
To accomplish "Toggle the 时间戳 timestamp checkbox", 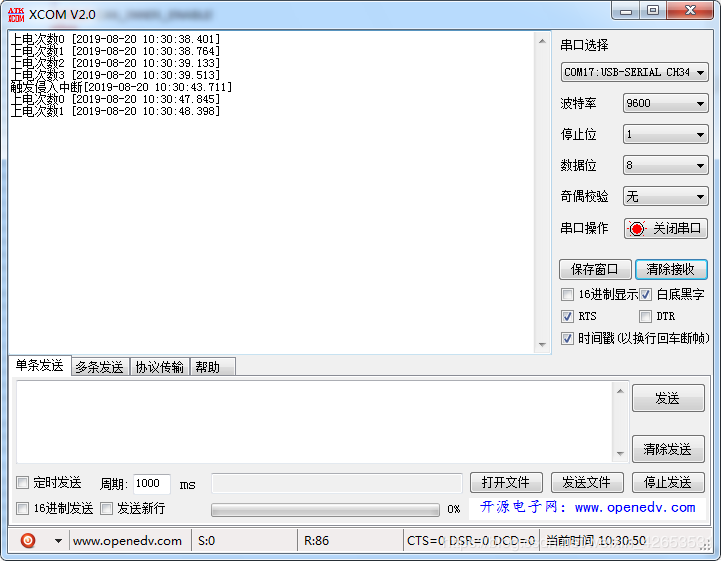I will click(567, 338).
